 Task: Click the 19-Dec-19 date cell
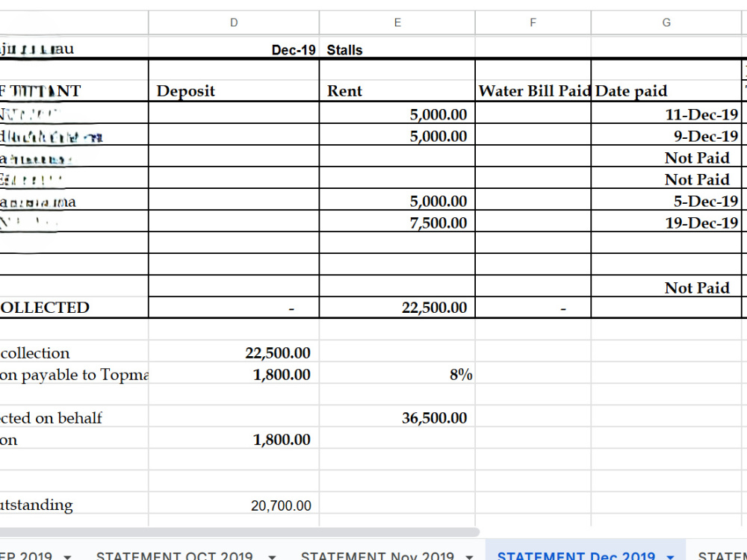point(666,222)
